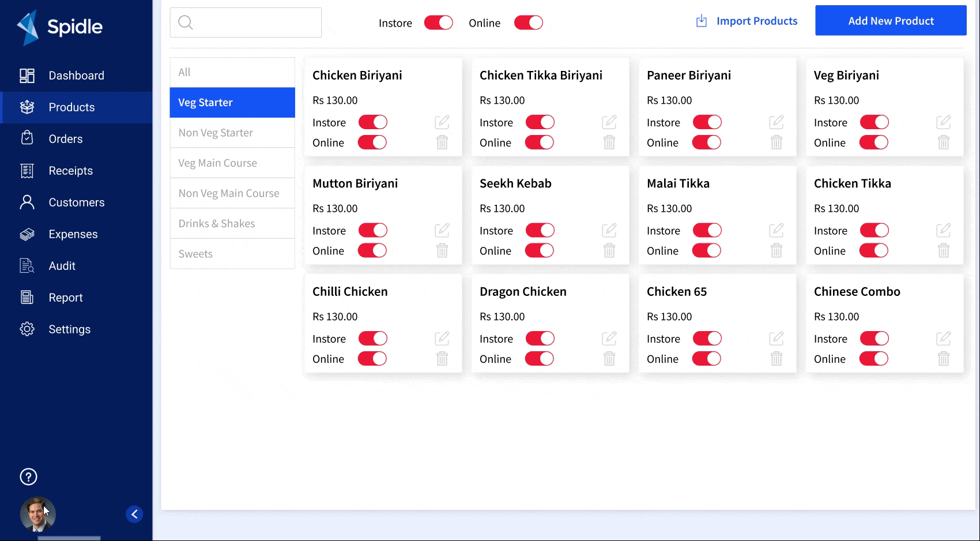The width and height of the screenshot is (980, 541).
Task: Select the Veg Main Course category
Action: pos(232,163)
